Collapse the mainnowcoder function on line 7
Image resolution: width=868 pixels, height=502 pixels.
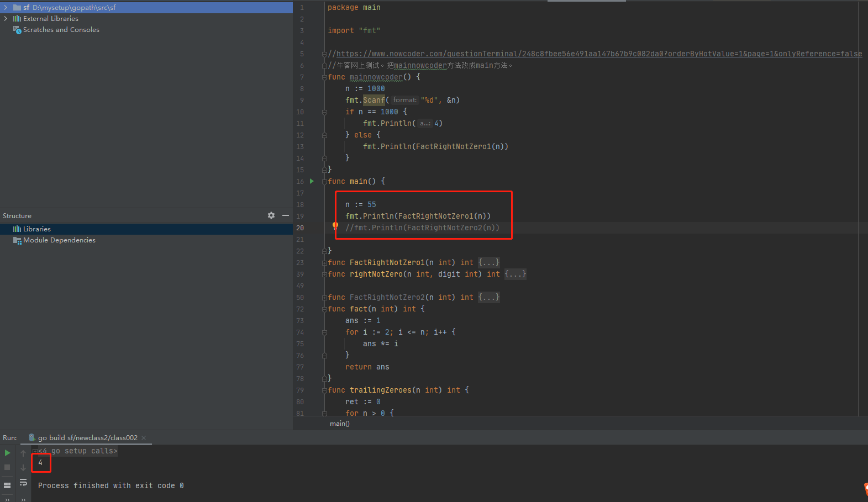click(x=324, y=77)
